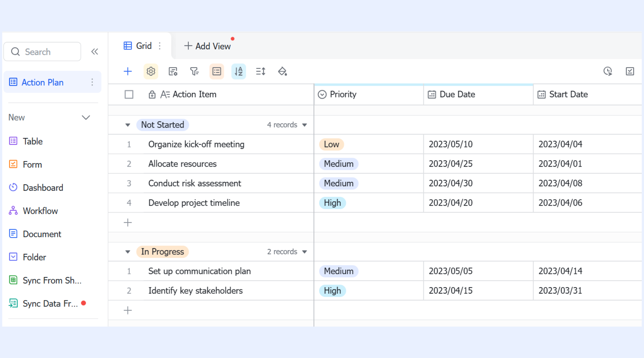Select Action Plan in sidebar
Image resolution: width=644 pixels, height=358 pixels.
pyautogui.click(x=52, y=82)
